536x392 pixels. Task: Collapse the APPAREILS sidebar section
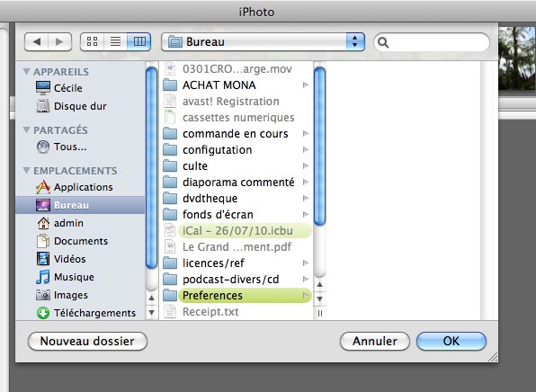point(26,71)
